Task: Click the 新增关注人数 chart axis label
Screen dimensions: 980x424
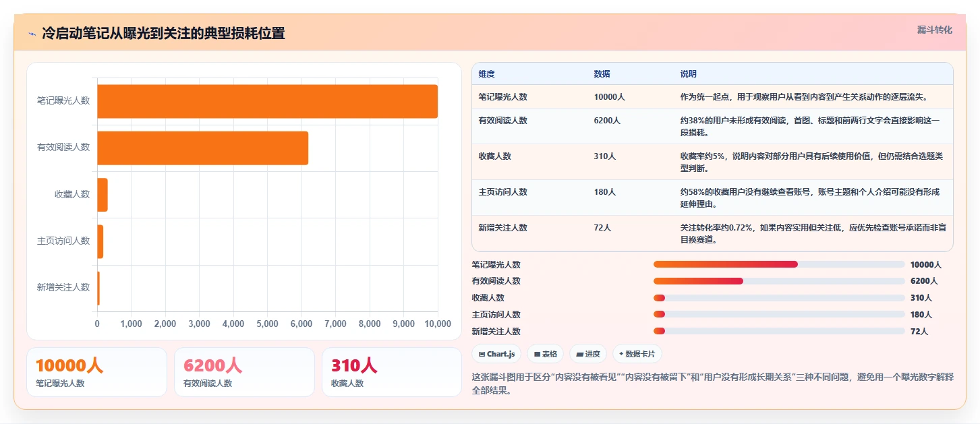Action: click(x=63, y=288)
